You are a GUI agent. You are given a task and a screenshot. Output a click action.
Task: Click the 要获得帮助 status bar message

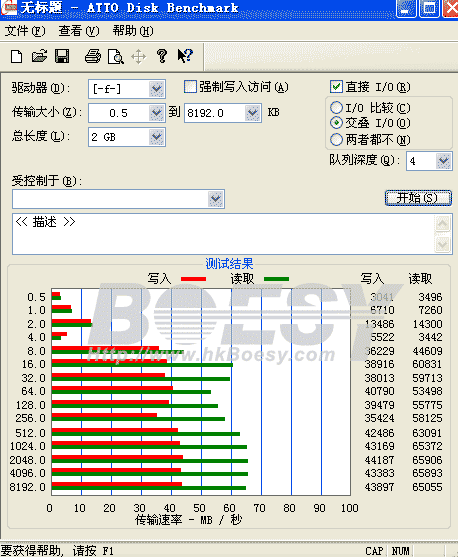pos(58,550)
